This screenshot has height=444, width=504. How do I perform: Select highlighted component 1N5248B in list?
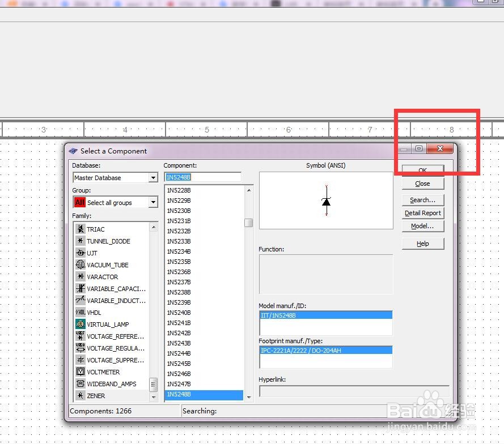204,395
